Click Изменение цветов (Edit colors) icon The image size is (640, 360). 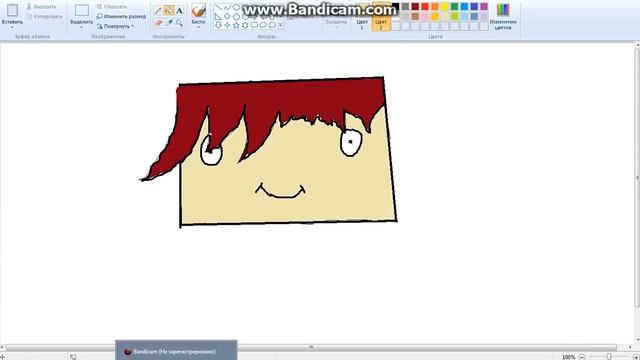(x=503, y=17)
